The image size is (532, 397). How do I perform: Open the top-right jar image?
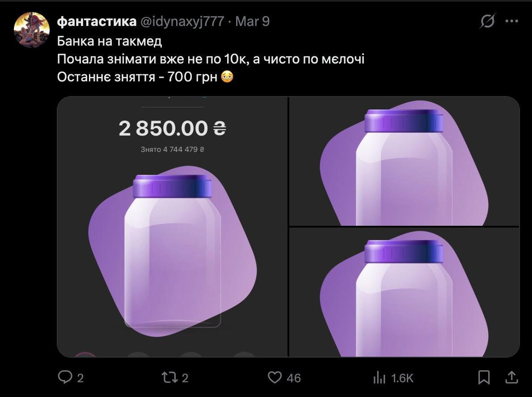coord(404,161)
